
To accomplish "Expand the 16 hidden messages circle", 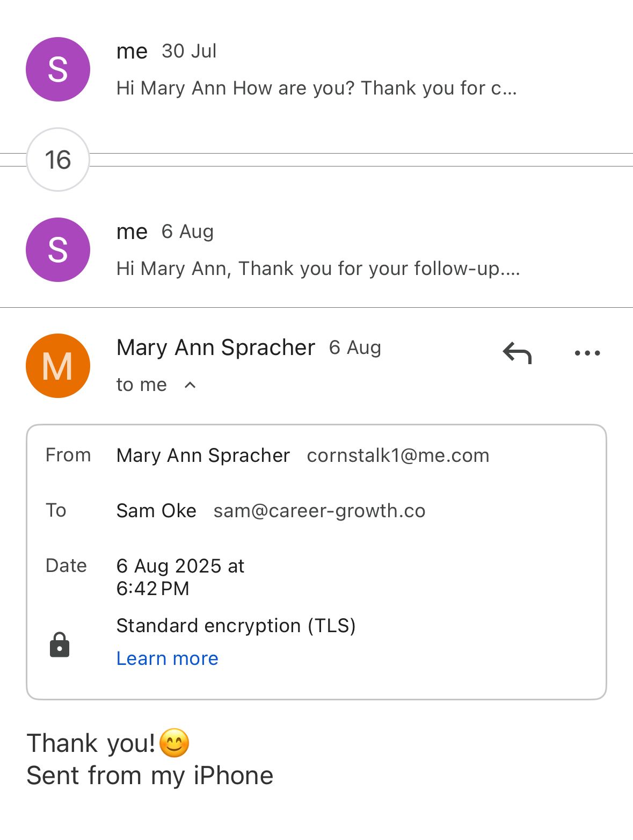I will tap(58, 160).
